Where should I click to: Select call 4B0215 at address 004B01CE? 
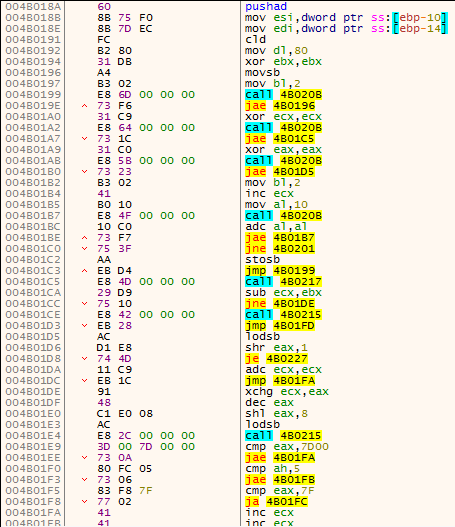pyautogui.click(x=283, y=315)
